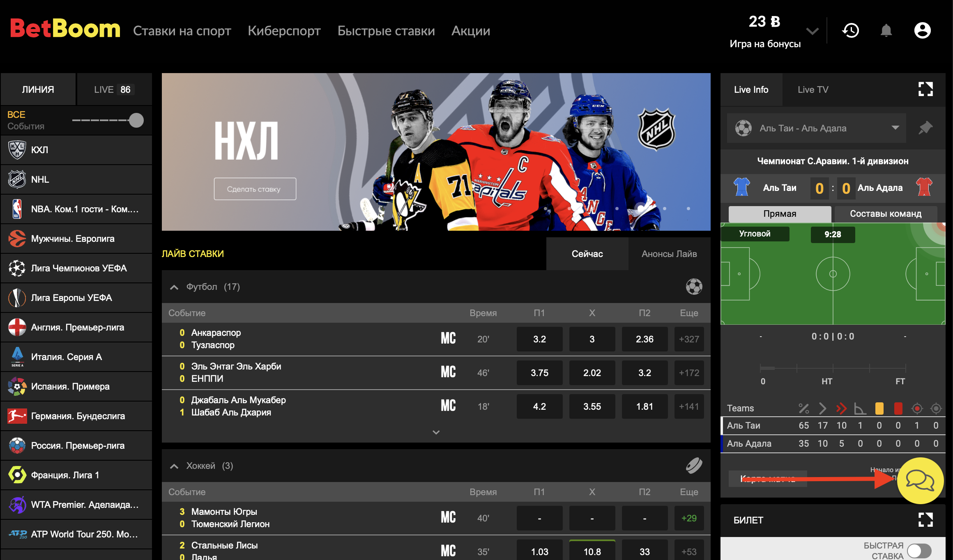
Task: Bet on draw 2.02 for Эль Энтаг match
Action: click(592, 373)
